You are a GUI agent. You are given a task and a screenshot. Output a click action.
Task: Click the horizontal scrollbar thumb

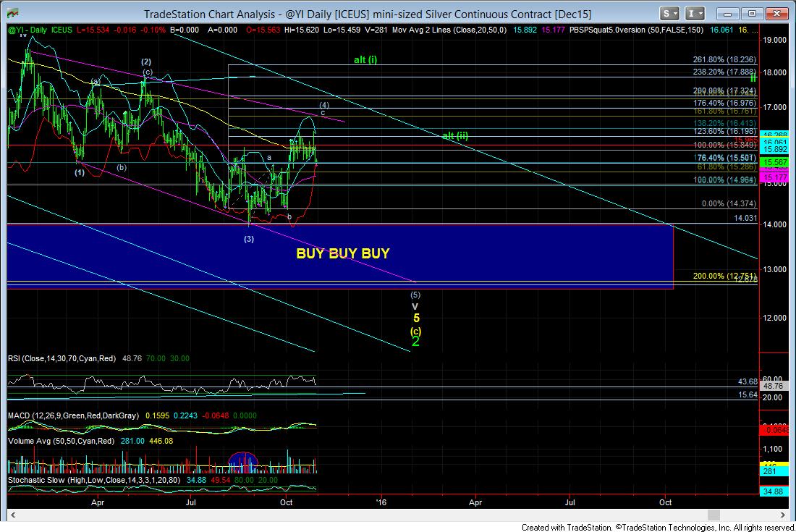714,515
